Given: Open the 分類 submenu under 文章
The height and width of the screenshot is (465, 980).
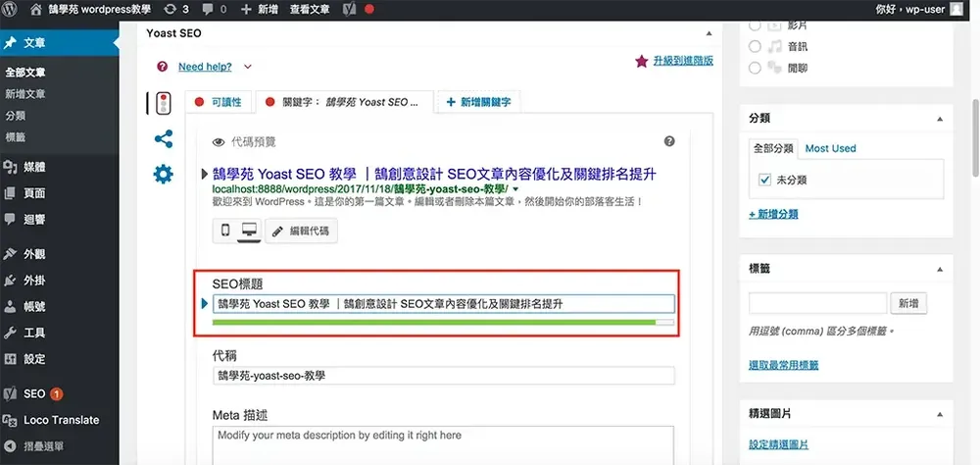Looking at the screenshot, I should click(x=15, y=116).
